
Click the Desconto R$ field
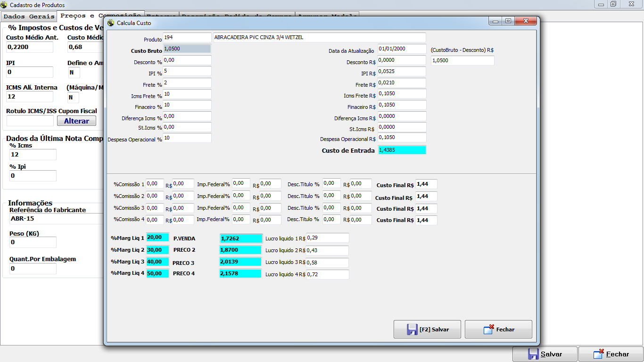[402, 60]
